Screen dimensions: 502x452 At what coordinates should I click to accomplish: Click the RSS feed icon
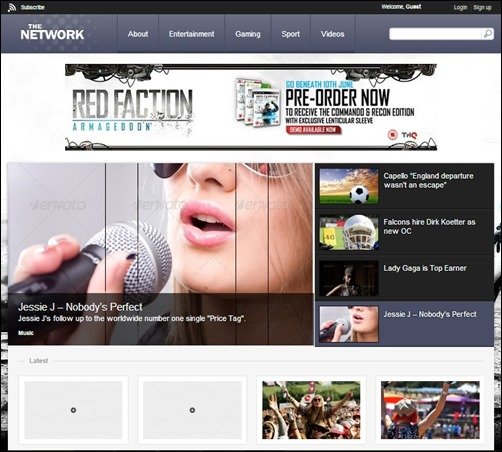click(12, 7)
